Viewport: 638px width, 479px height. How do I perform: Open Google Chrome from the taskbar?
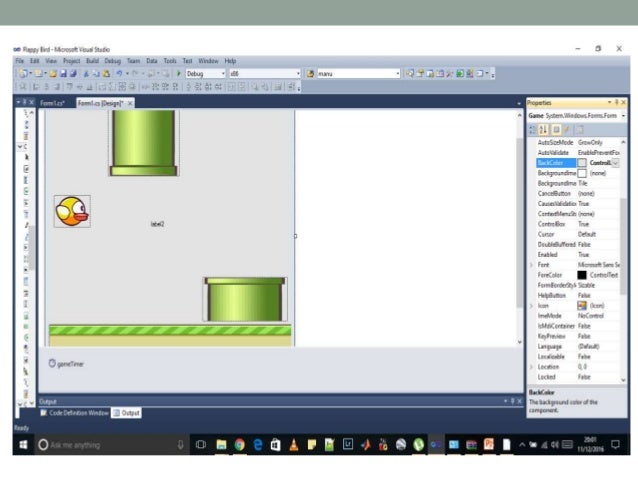240,445
